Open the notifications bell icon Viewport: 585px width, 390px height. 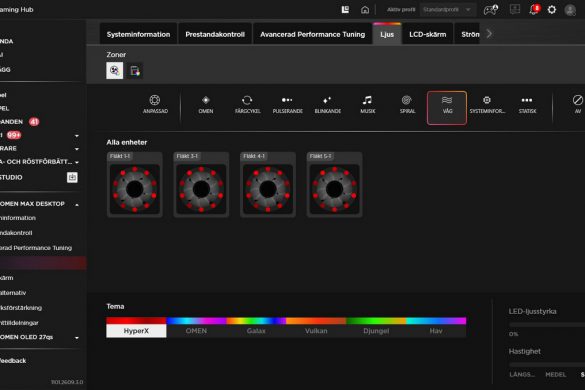click(534, 10)
